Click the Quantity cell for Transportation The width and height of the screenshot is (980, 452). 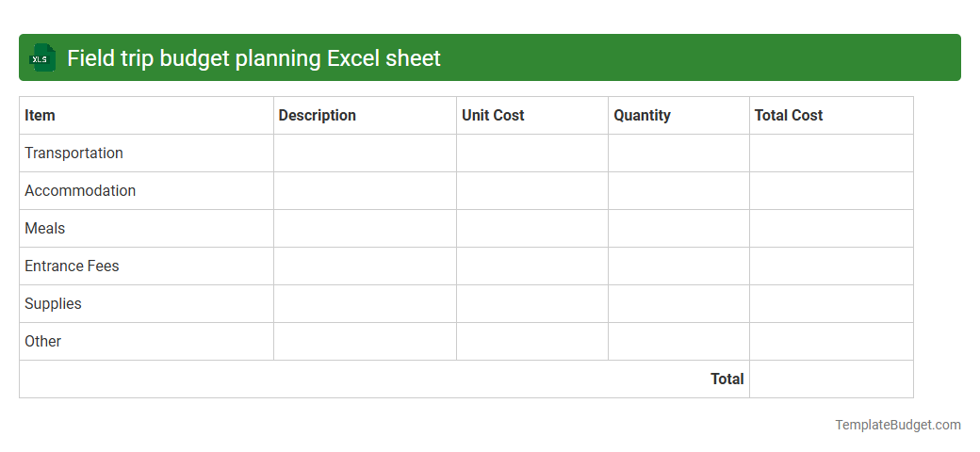678,153
